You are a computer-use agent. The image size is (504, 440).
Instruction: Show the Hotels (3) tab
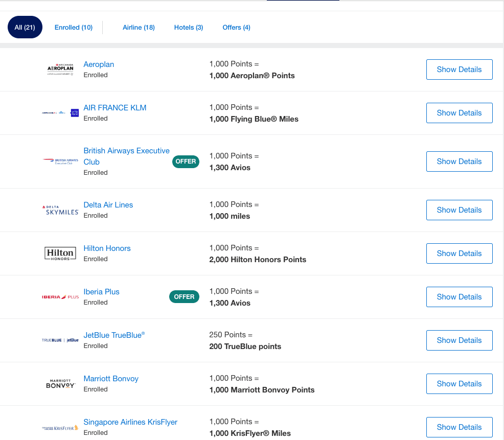pyautogui.click(x=189, y=28)
